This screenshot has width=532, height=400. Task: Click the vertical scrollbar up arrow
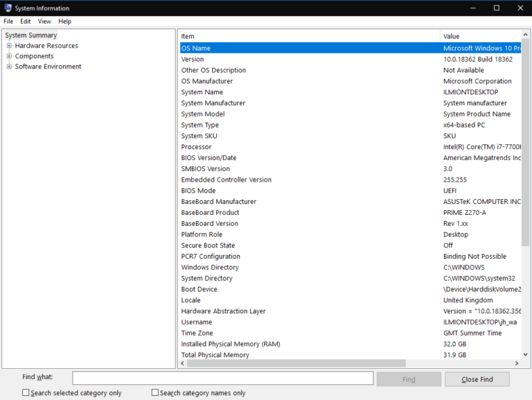[x=525, y=35]
